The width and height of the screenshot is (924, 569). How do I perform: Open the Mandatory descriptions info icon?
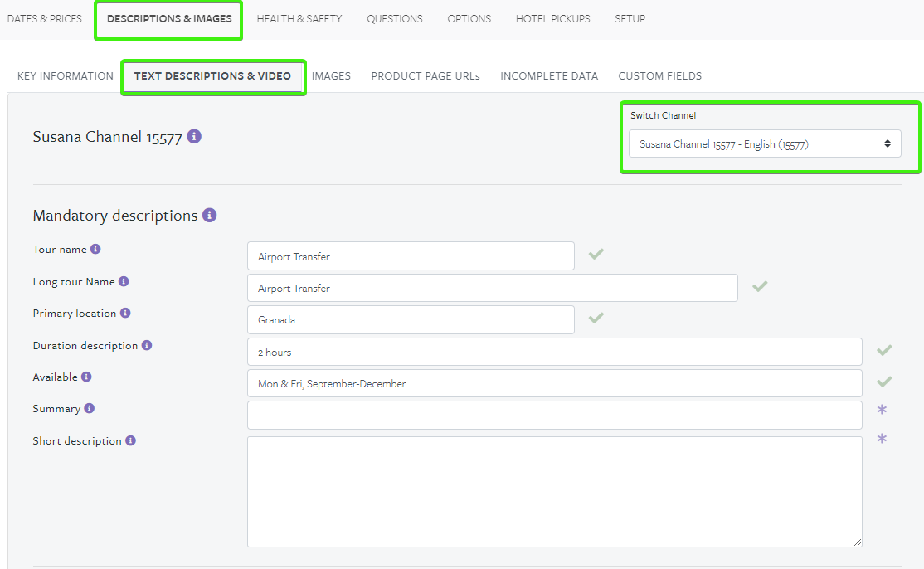point(208,214)
